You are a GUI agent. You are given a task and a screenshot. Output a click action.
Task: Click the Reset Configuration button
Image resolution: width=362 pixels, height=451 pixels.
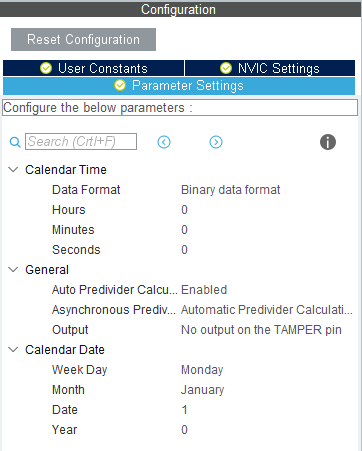(x=83, y=40)
